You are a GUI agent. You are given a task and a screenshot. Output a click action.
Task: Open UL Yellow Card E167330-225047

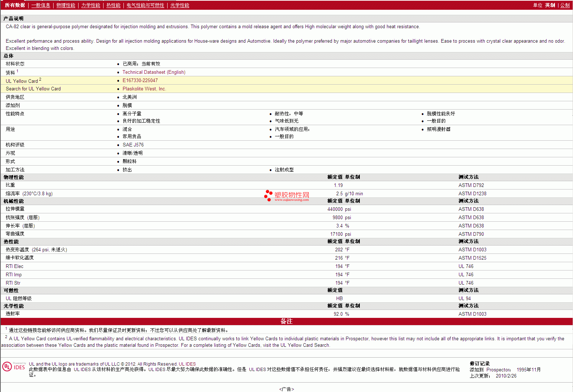(140, 80)
